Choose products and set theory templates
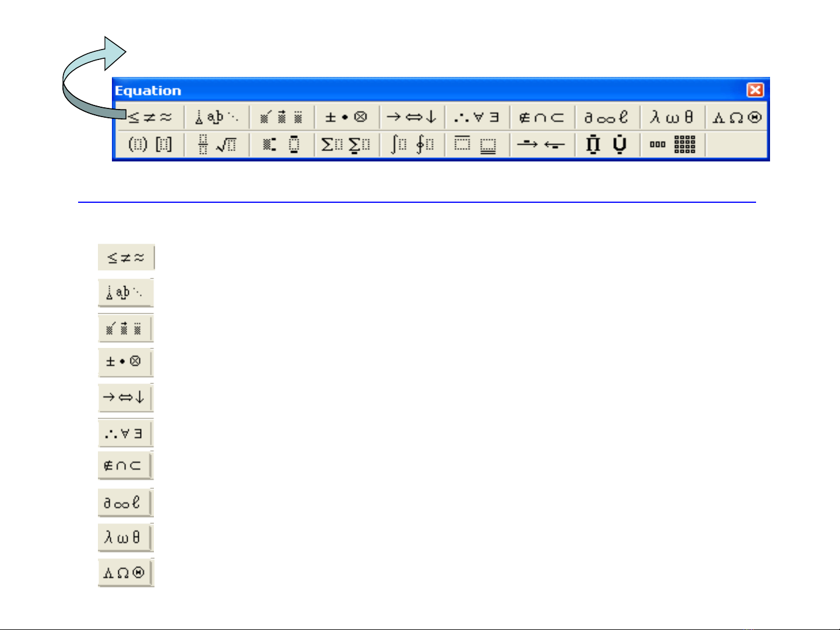The image size is (840, 630). pos(607,144)
